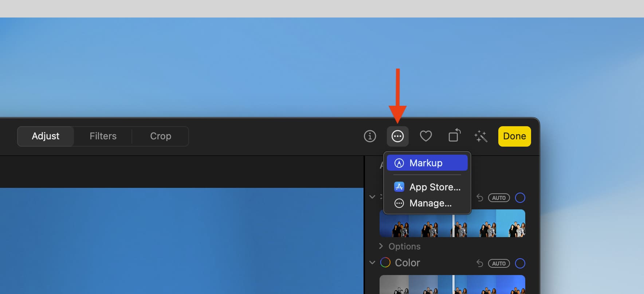Screen dimensions: 644x294
Task: Enable AUTO for the Color adjustment
Action: point(499,263)
